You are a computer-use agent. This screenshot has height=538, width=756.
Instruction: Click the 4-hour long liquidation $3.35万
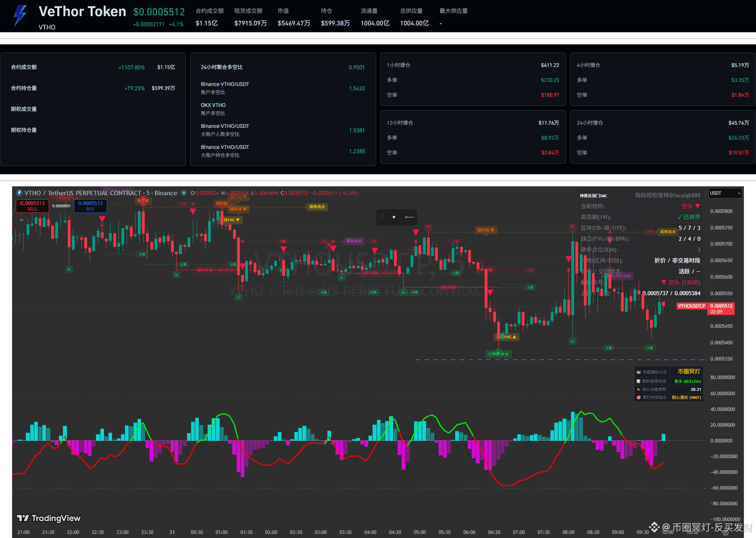tap(740, 80)
